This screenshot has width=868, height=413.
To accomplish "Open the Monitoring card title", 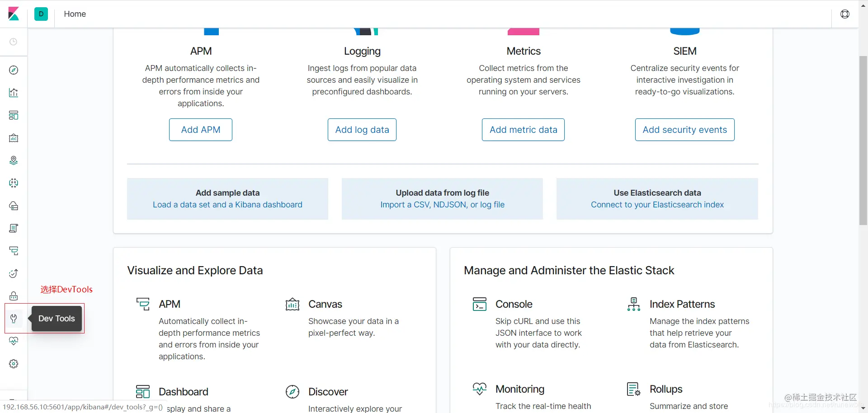I will tap(520, 389).
